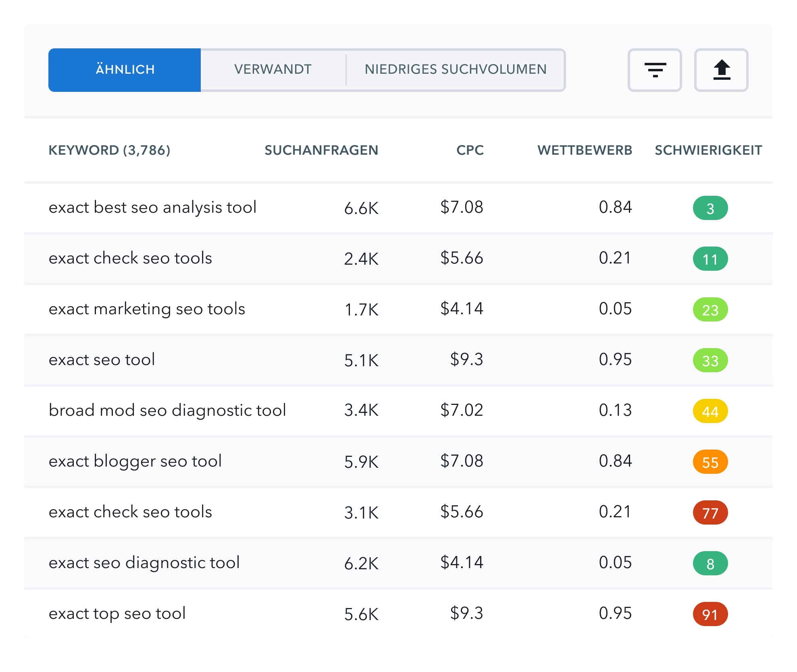The image size is (797, 672).
Task: Click light green difficulty badge 23
Action: [710, 310]
